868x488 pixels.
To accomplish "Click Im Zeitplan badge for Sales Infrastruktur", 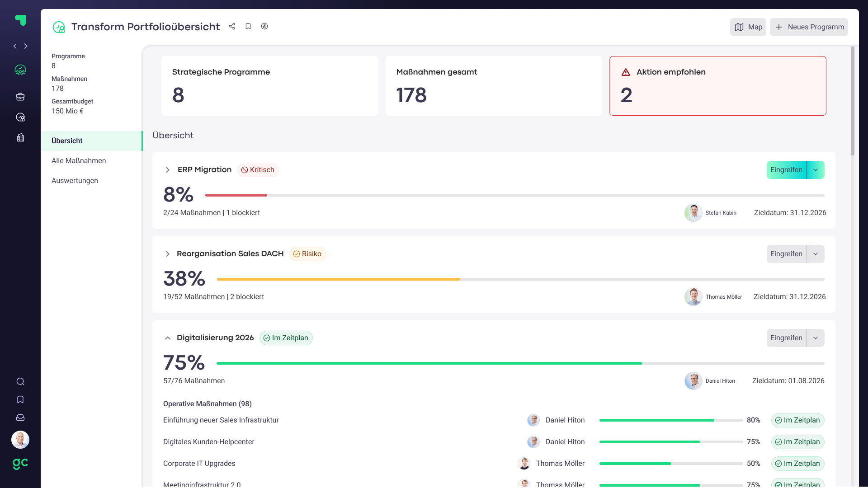I will click(798, 420).
